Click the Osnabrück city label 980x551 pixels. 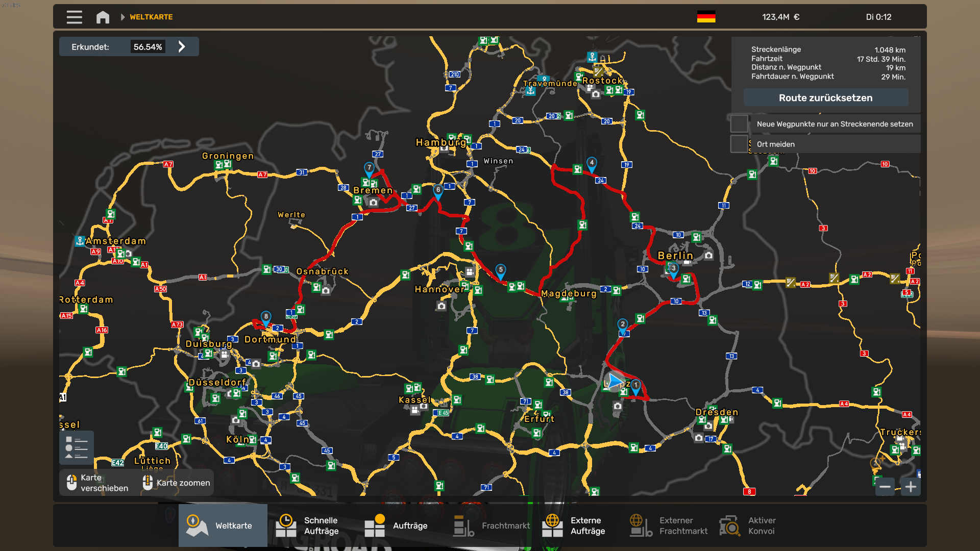click(x=323, y=271)
